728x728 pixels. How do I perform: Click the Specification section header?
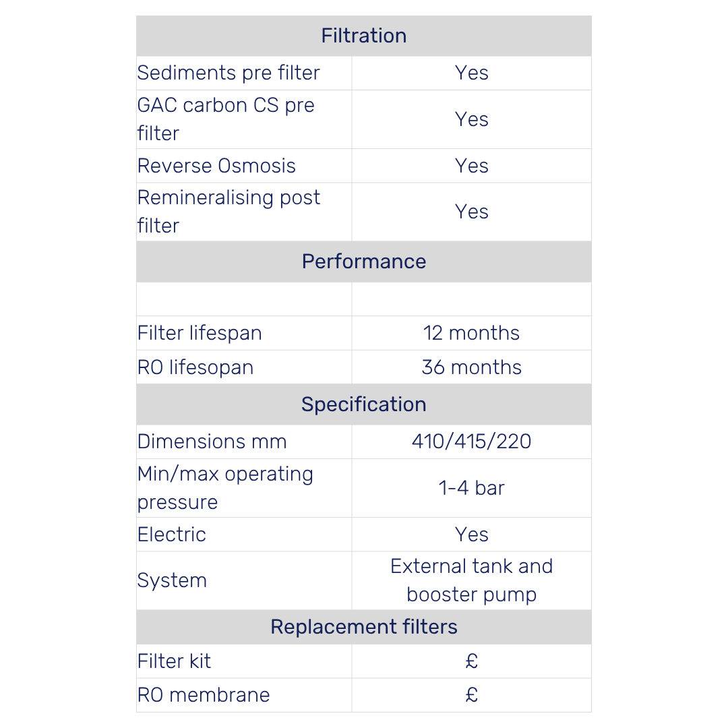click(363, 404)
